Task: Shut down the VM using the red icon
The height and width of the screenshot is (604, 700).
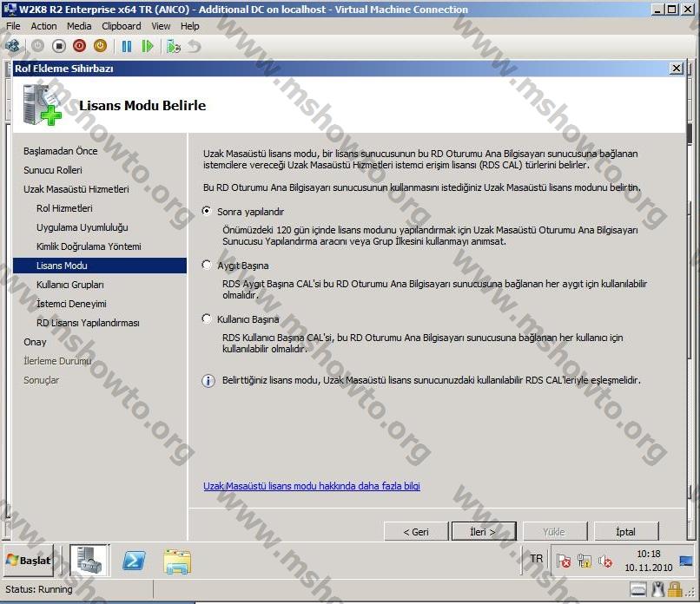Action: (79, 46)
